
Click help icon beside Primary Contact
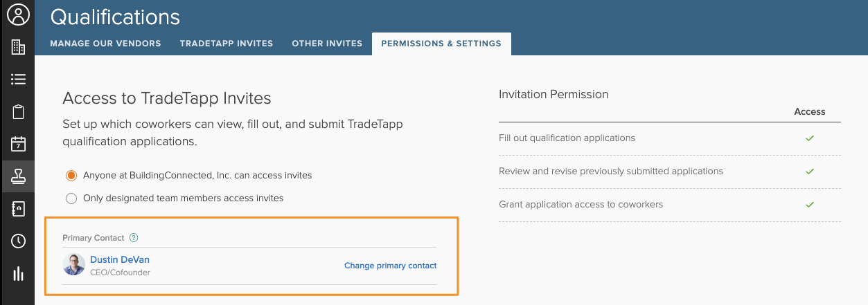point(134,238)
